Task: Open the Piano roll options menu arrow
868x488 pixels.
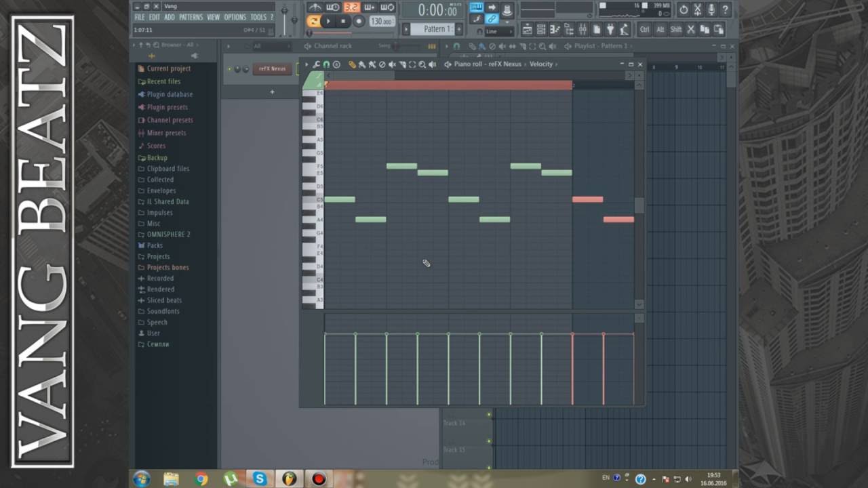Action: point(307,64)
